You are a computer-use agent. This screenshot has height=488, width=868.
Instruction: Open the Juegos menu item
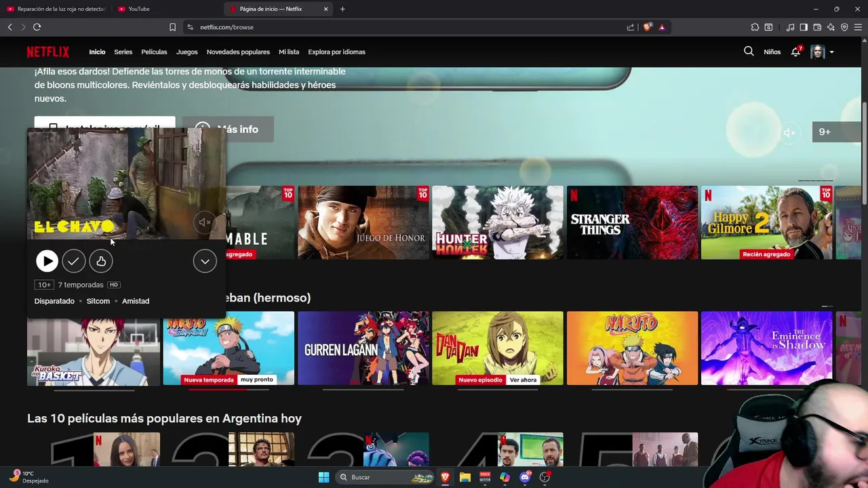click(187, 52)
